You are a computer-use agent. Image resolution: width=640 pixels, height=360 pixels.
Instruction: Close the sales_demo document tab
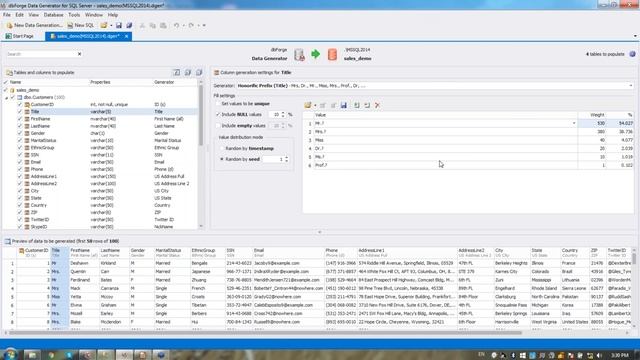point(127,36)
